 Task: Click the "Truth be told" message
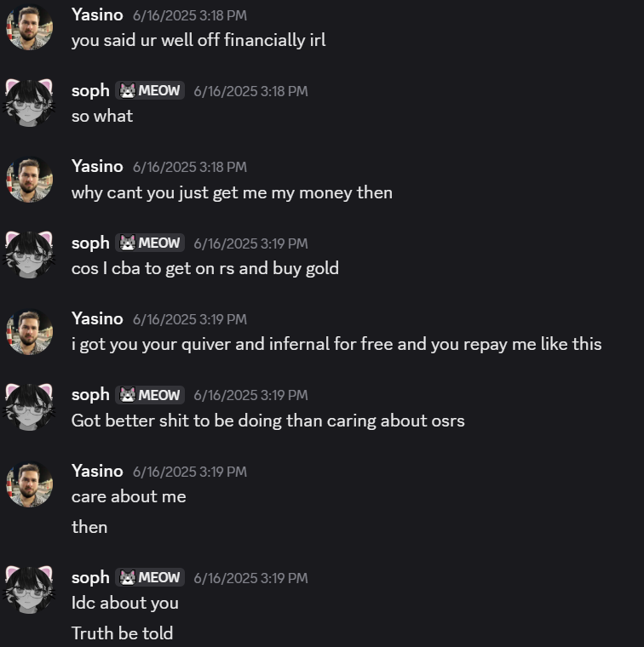(x=122, y=633)
